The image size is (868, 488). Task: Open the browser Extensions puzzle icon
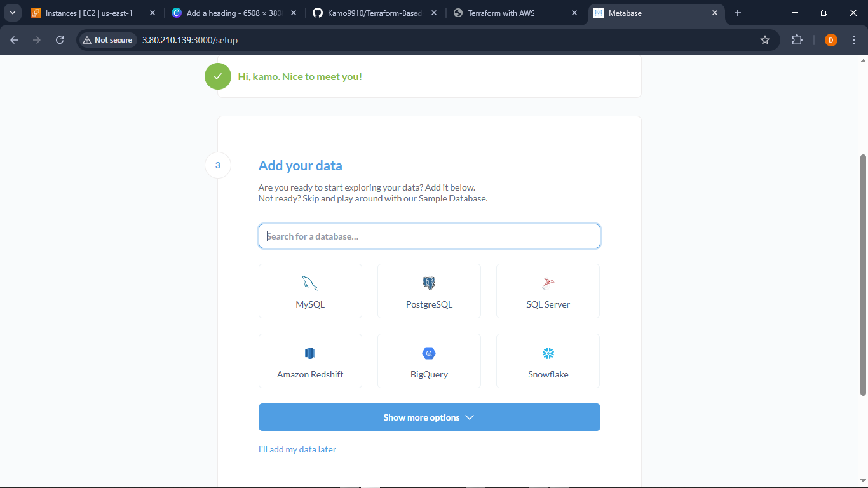[x=797, y=40]
